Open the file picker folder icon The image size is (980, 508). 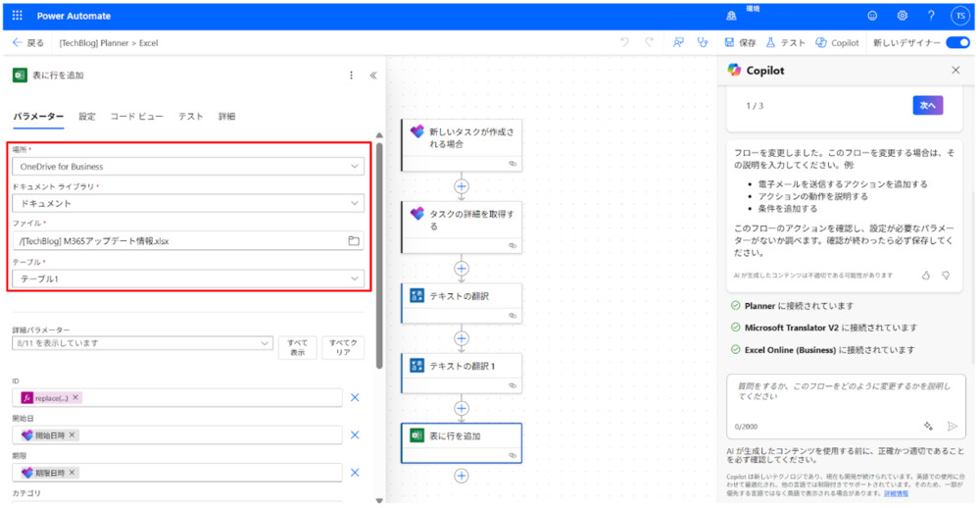click(x=354, y=241)
